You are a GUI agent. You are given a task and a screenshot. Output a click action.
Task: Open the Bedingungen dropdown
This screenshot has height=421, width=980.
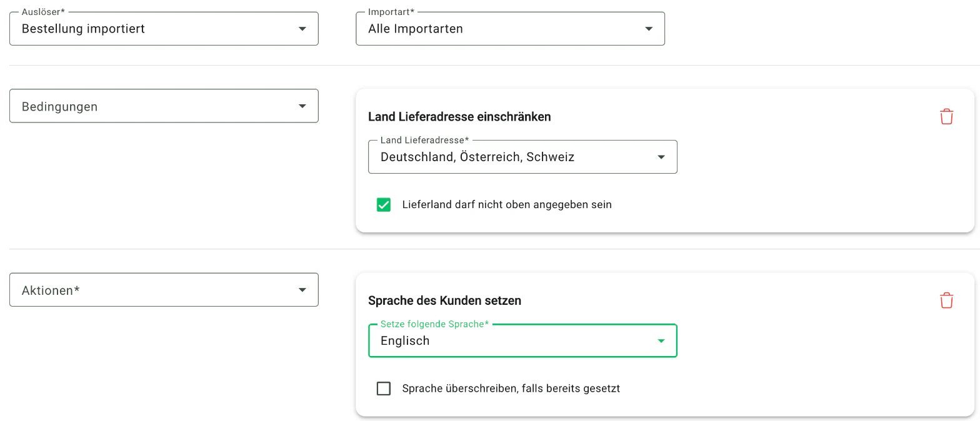pos(164,106)
